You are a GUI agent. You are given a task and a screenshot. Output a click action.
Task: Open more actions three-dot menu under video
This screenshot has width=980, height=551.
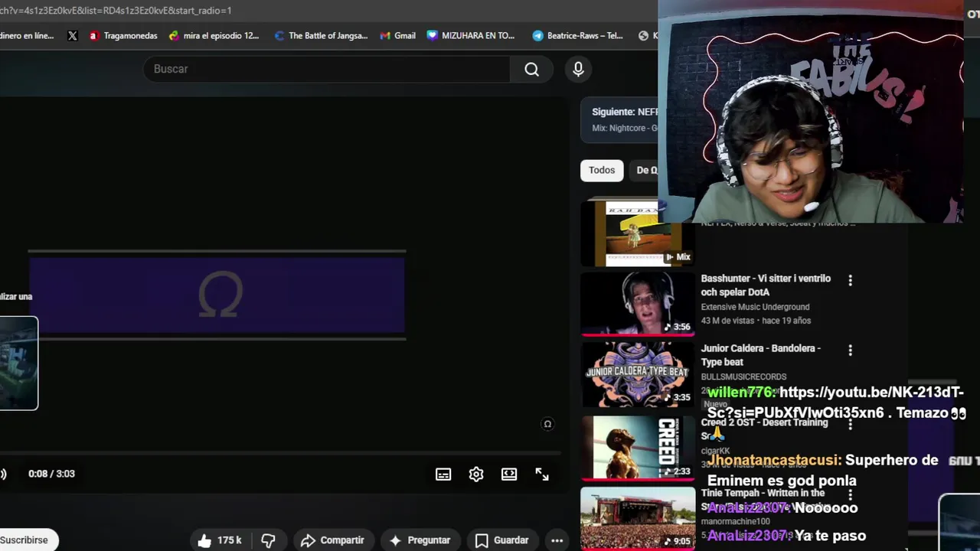tap(557, 540)
